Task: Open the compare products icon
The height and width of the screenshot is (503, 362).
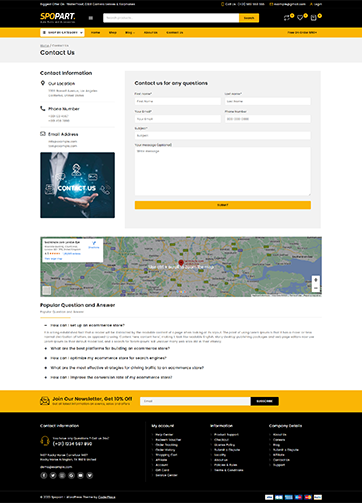Action: 286,18
